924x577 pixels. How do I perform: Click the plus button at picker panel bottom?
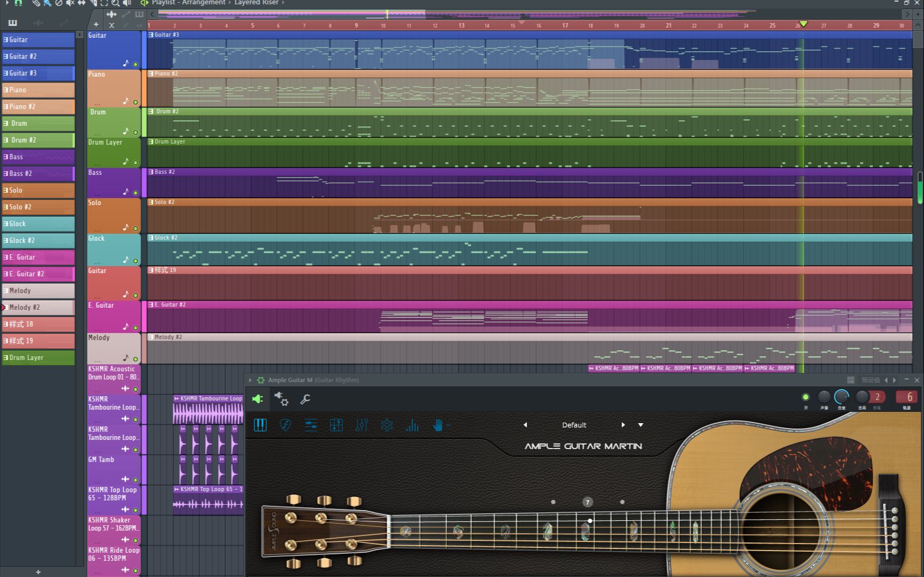[38, 572]
